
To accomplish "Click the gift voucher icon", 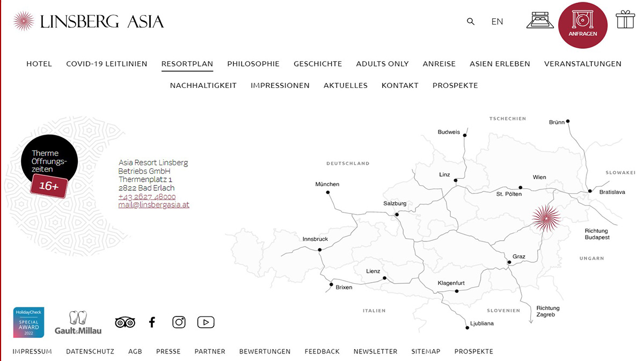I will click(625, 20).
